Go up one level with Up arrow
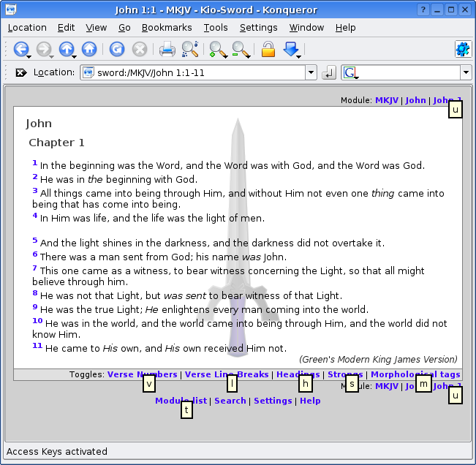This screenshot has height=465, width=476. 67,49
